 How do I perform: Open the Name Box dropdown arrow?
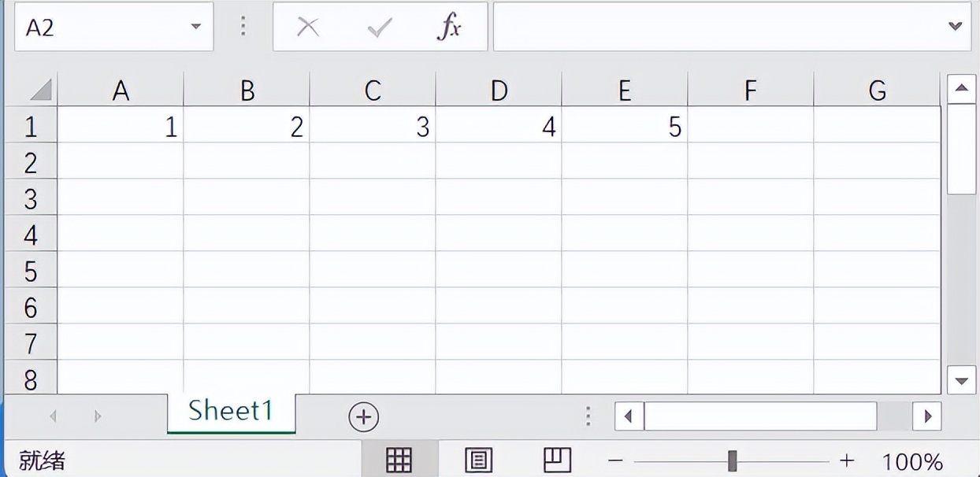click(x=196, y=28)
